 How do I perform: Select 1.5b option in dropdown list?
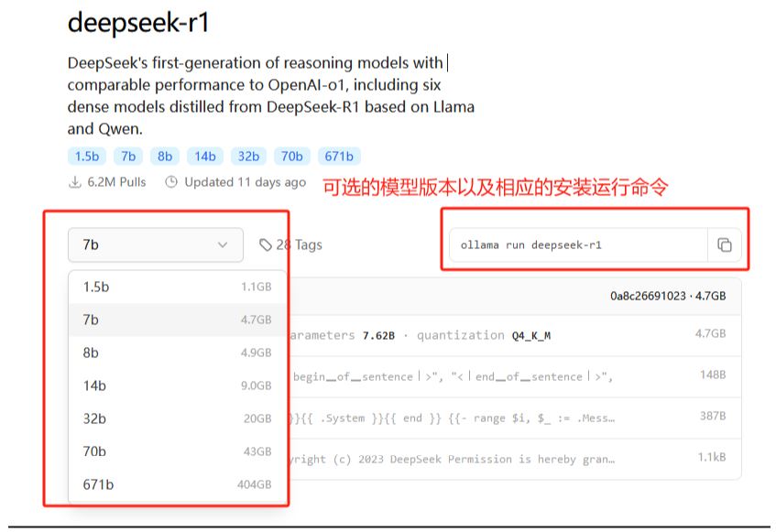[177, 287]
